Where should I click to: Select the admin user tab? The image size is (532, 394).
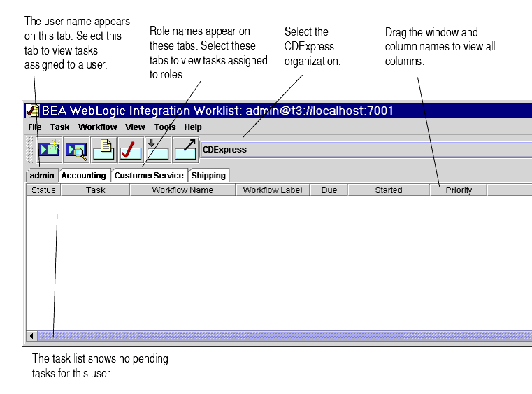tap(42, 175)
